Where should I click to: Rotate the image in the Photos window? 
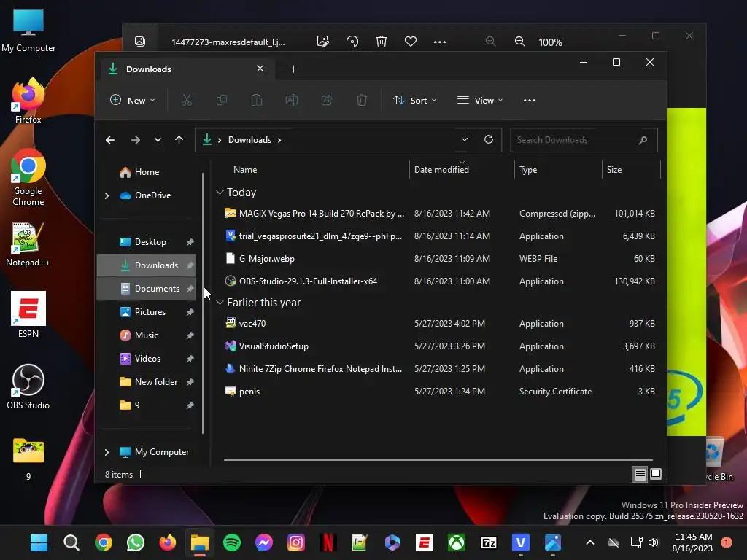tap(352, 42)
